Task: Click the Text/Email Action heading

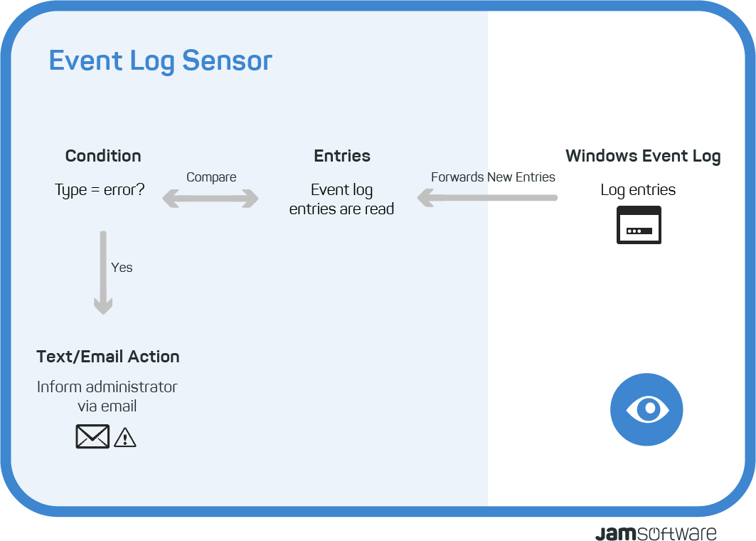Action: (x=108, y=357)
